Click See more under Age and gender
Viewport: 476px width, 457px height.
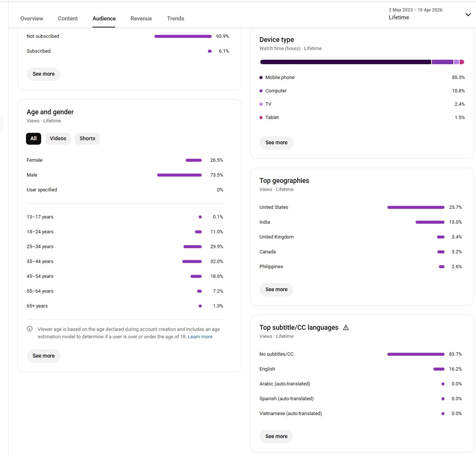click(43, 356)
